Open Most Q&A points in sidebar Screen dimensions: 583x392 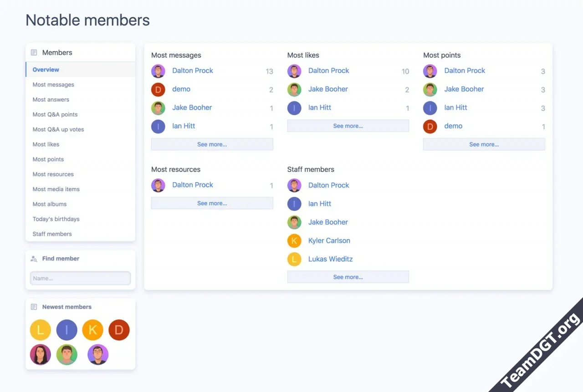coord(55,115)
